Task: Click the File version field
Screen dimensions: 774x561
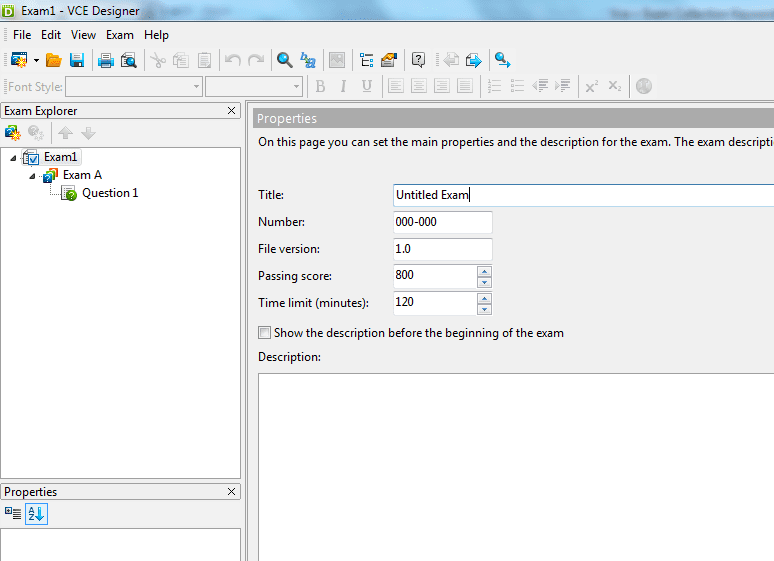Action: coord(443,249)
